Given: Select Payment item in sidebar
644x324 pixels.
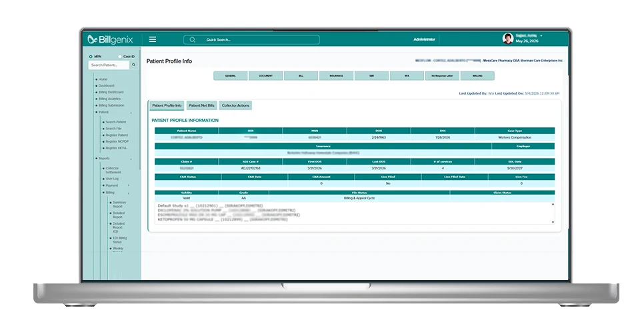Looking at the screenshot, I should point(112,185).
